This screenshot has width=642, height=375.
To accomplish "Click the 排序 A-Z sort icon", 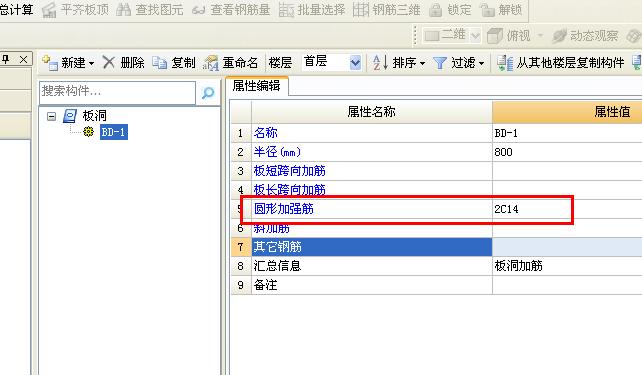I will point(380,63).
